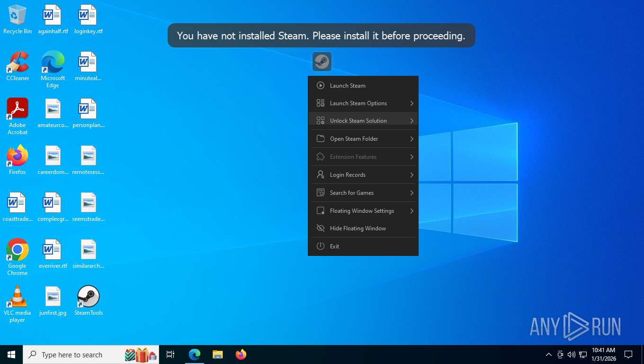Choose Hide Floating Window text
The image size is (644, 364).
tap(358, 228)
